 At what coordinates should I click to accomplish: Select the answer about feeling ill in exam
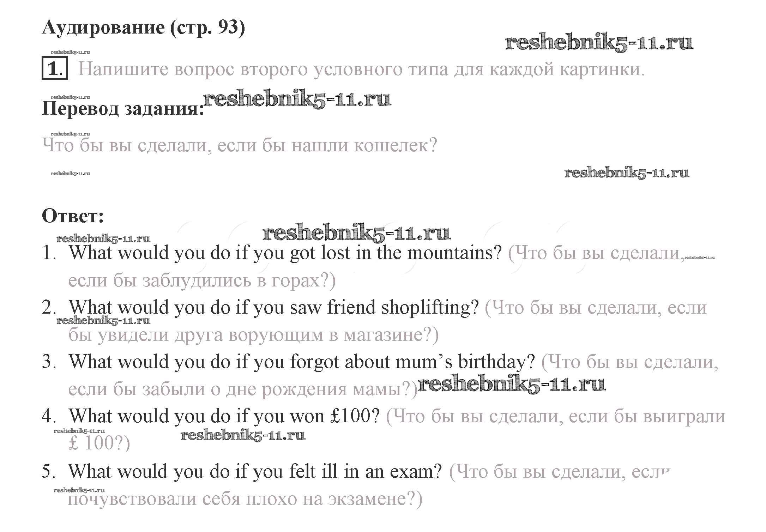pyautogui.click(x=255, y=471)
